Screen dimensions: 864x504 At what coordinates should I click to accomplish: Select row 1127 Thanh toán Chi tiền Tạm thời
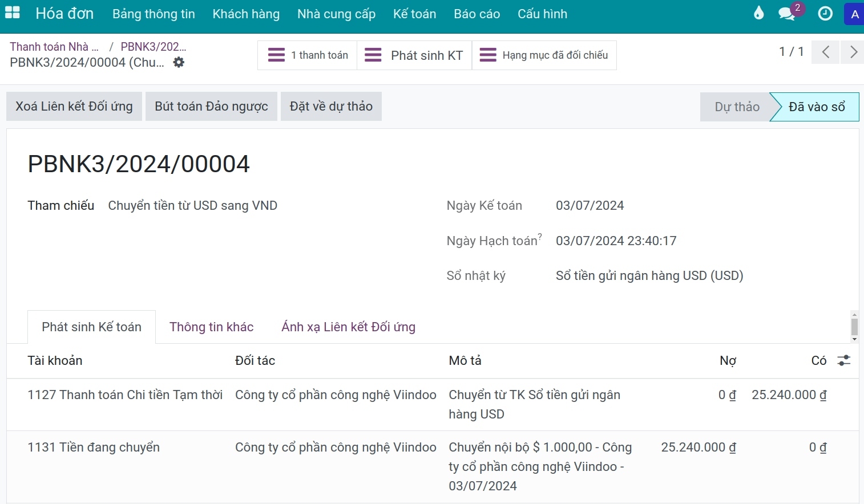(x=433, y=405)
